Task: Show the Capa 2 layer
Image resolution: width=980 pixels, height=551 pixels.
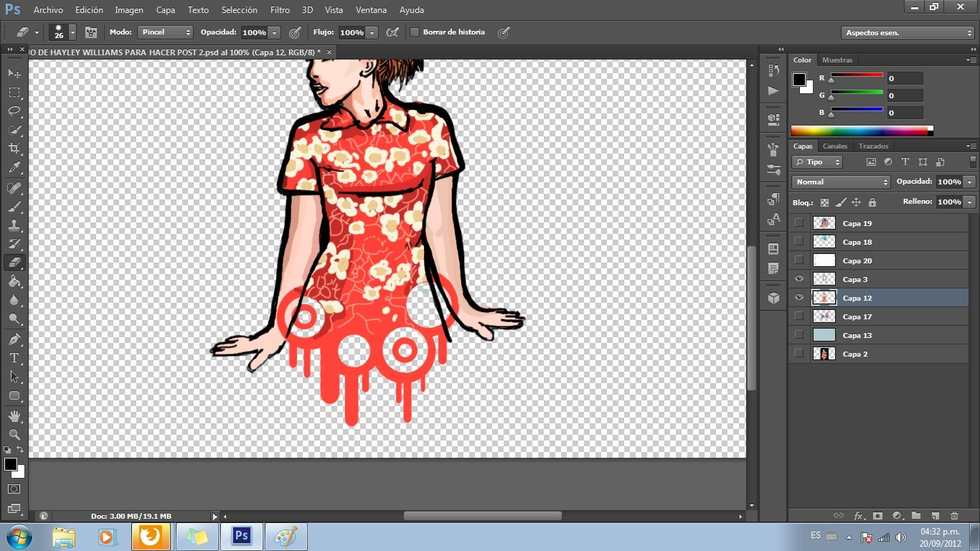Action: (798, 354)
